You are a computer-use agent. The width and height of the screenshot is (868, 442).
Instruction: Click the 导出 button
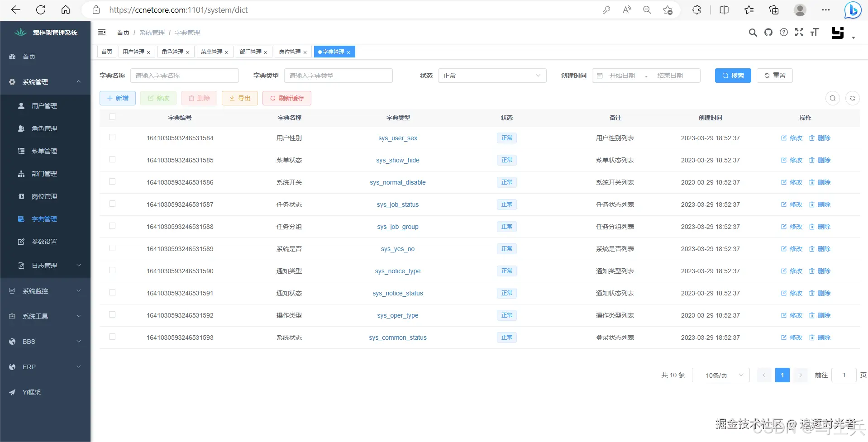pos(240,98)
